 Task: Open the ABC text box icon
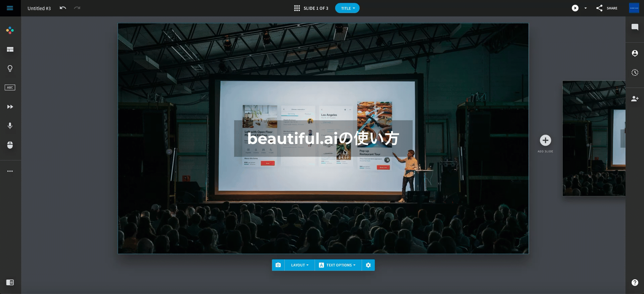tap(10, 88)
